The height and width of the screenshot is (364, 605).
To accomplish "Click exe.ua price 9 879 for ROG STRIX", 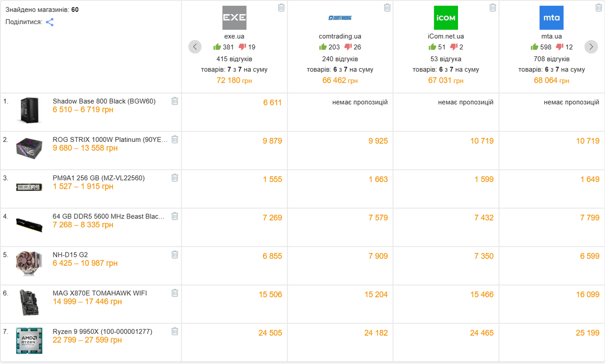I will point(272,141).
